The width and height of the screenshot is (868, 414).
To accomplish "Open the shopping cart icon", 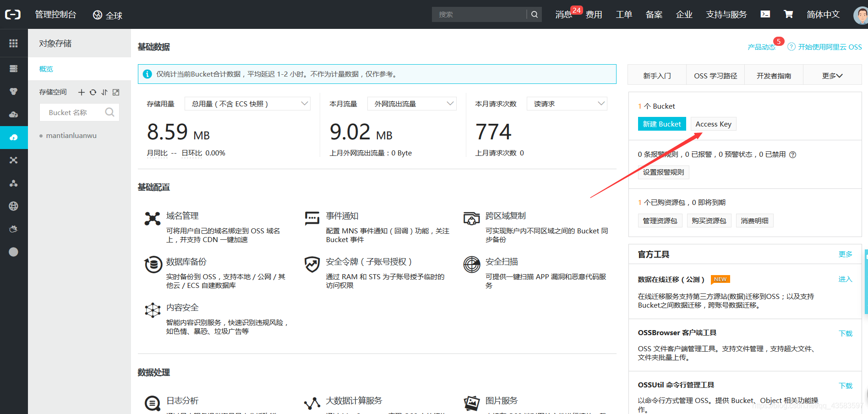I will [x=788, y=14].
